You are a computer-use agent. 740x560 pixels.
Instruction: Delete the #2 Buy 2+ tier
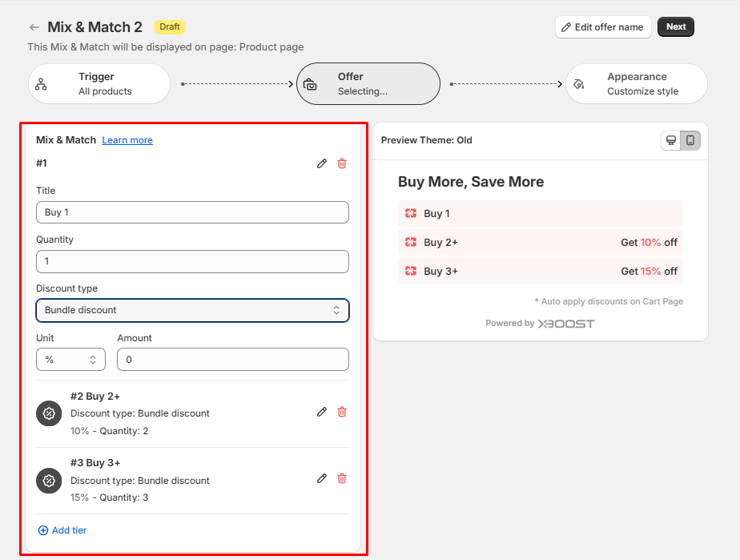[342, 412]
